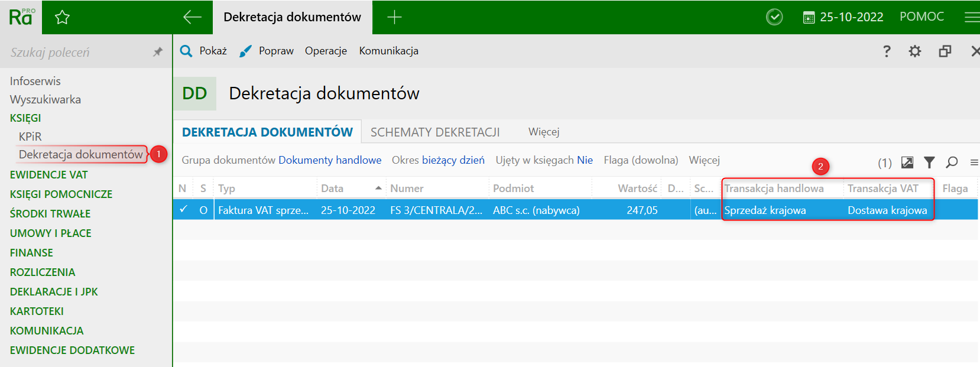The height and width of the screenshot is (367, 980).
Task: Open help with question mark icon
Action: (887, 51)
